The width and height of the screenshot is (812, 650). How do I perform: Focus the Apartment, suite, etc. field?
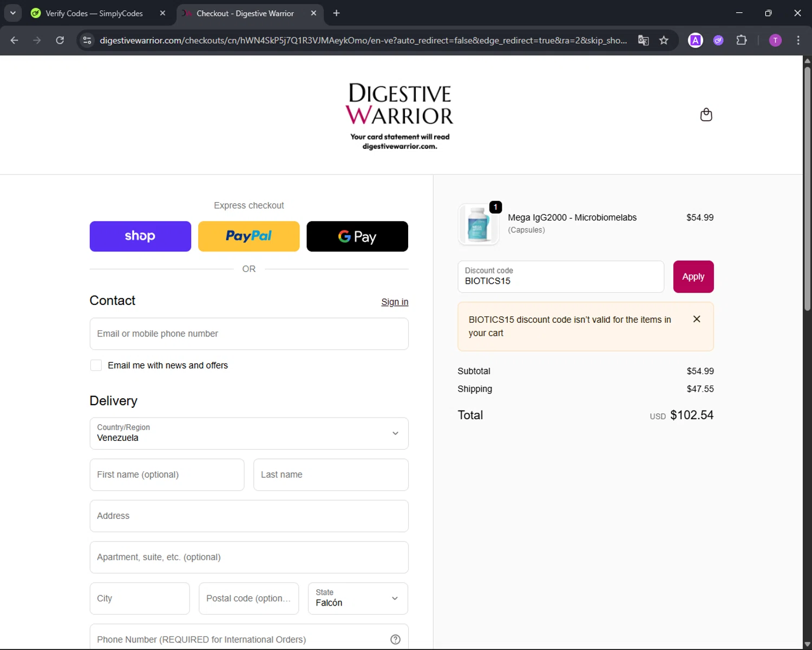[x=249, y=557]
